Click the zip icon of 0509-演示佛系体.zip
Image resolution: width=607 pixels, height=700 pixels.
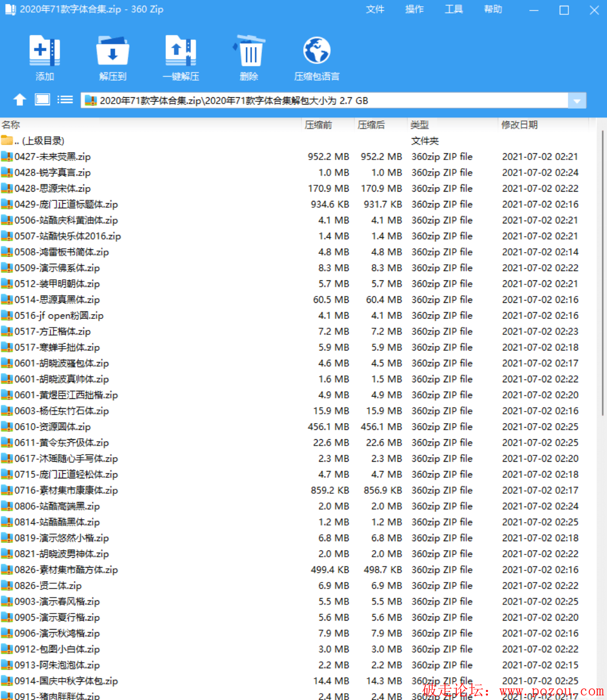7,268
